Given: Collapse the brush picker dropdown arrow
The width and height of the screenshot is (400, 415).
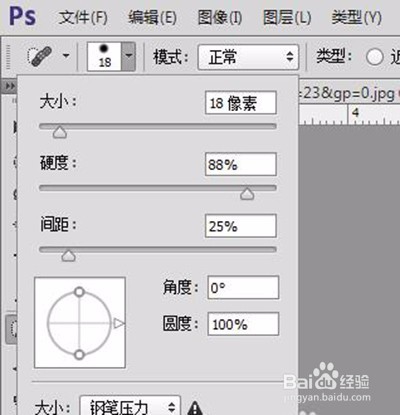Looking at the screenshot, I should (x=129, y=56).
